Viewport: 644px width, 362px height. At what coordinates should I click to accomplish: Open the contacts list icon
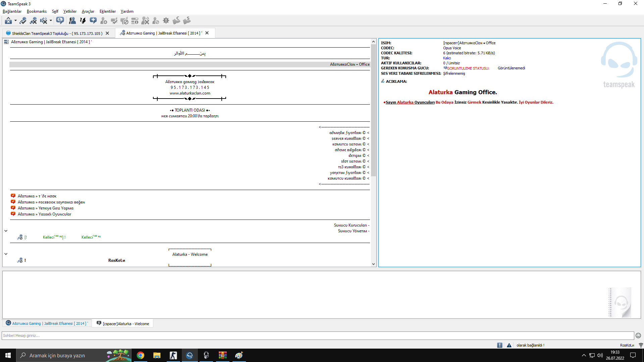pyautogui.click(x=72, y=21)
